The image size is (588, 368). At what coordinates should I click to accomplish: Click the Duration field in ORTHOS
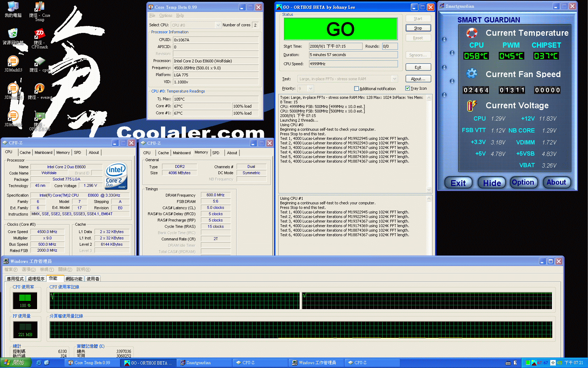pyautogui.click(x=353, y=55)
